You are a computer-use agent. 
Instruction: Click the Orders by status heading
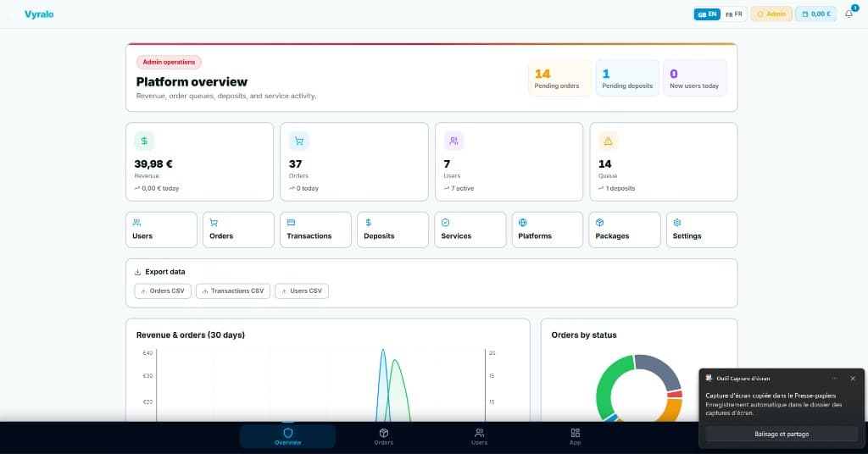coord(583,335)
